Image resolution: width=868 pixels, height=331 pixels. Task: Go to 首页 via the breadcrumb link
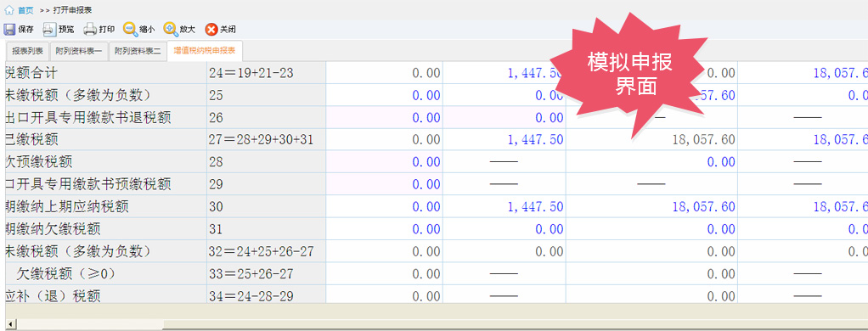(x=25, y=10)
